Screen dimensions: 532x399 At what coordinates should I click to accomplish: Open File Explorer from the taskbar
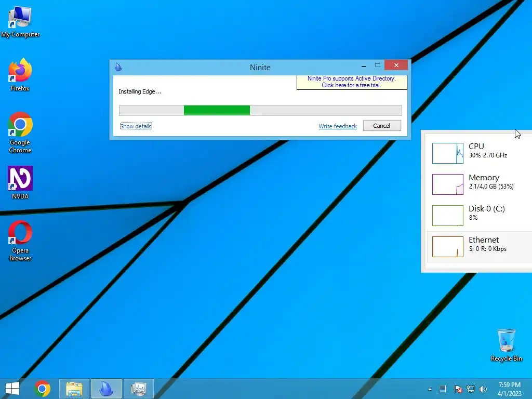coord(74,389)
